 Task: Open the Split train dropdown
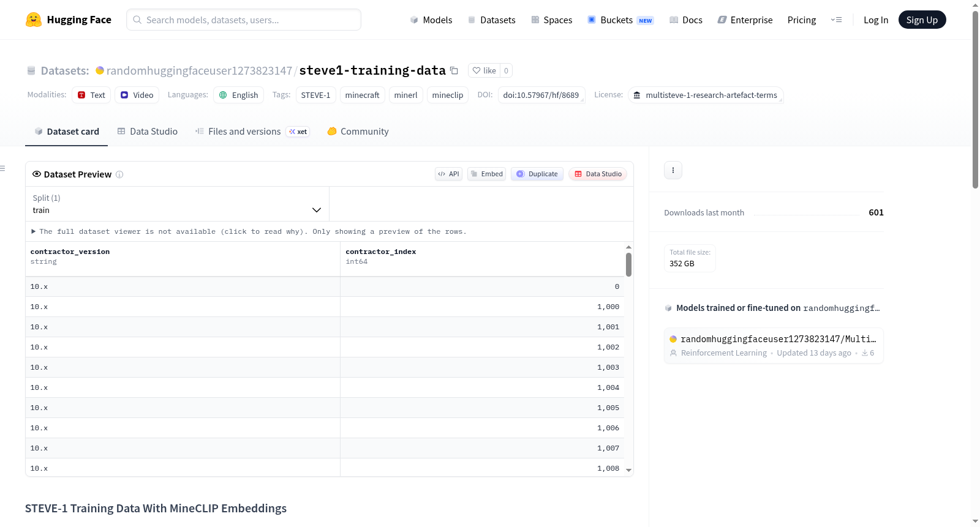tap(177, 204)
